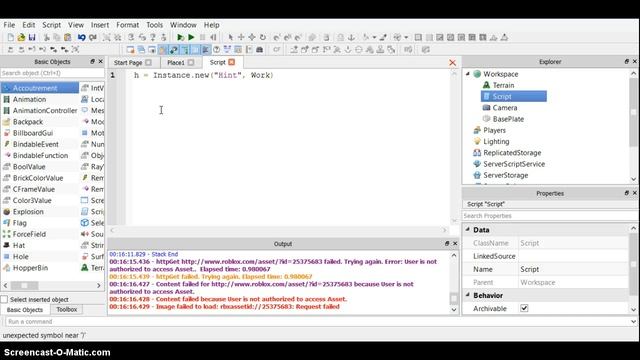Open the command bar history dropdown
This screenshot has height=360, width=640.
(633, 322)
